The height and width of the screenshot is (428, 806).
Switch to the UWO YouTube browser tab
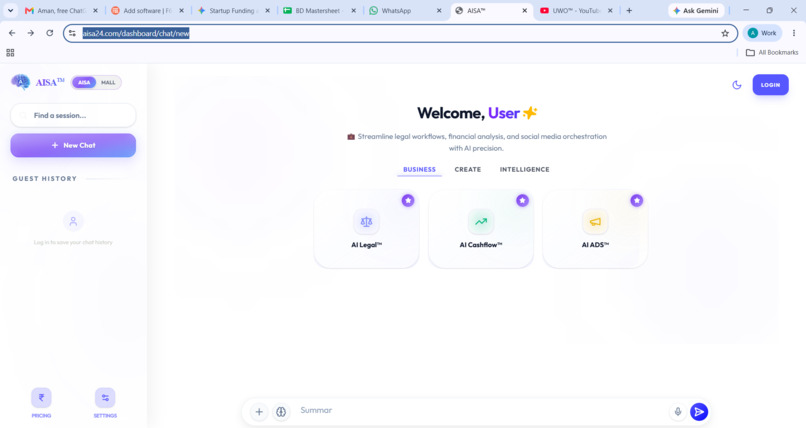click(x=575, y=10)
